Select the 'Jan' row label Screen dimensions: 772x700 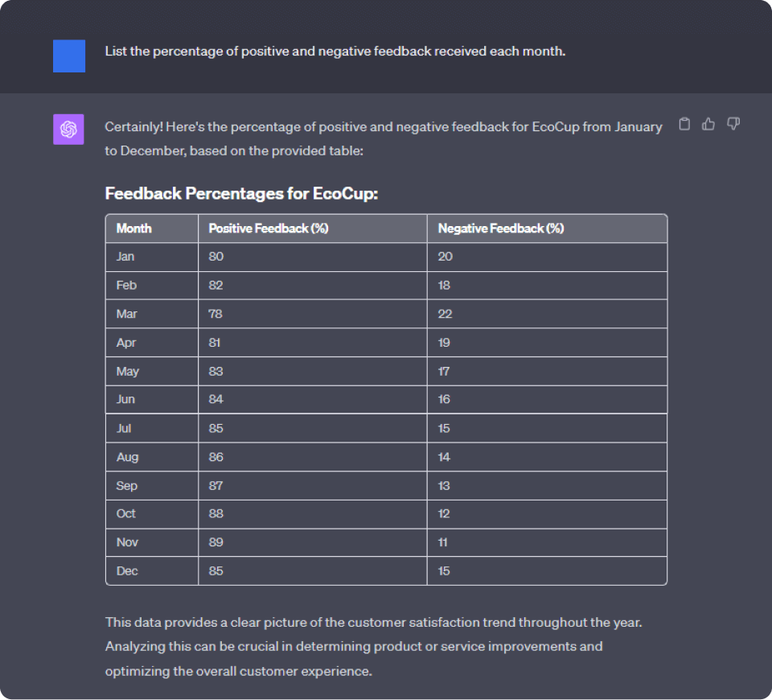125,257
